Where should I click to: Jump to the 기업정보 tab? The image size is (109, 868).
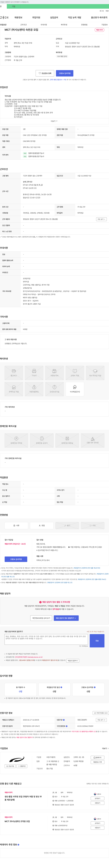coord(105,25)
